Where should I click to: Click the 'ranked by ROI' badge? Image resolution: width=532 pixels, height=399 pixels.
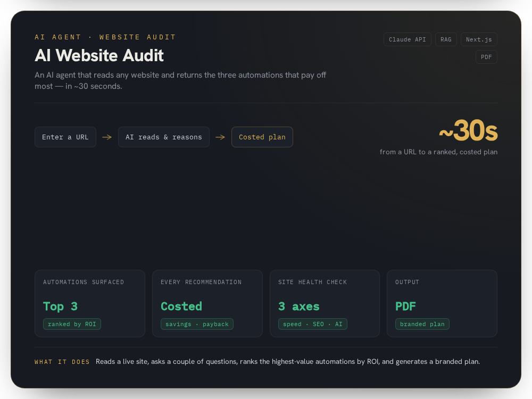(72, 324)
